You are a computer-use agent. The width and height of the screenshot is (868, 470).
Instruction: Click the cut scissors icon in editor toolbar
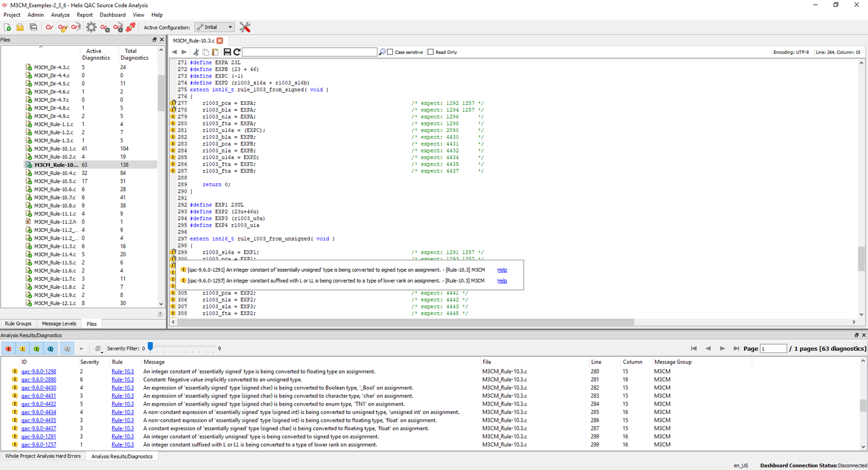tap(196, 52)
